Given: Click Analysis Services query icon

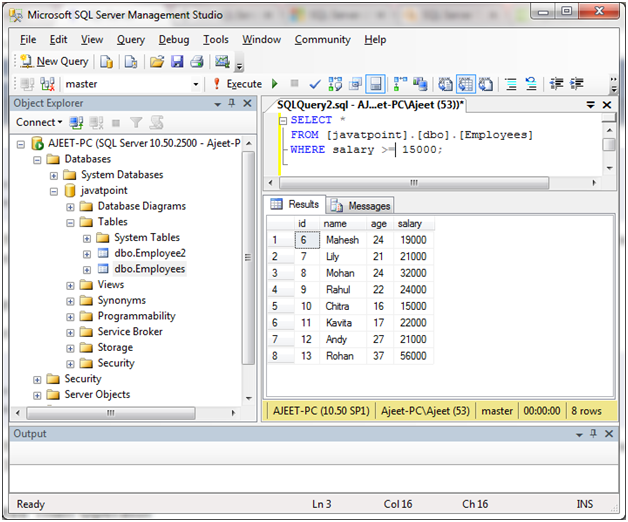Looking at the screenshot, I should (131, 62).
